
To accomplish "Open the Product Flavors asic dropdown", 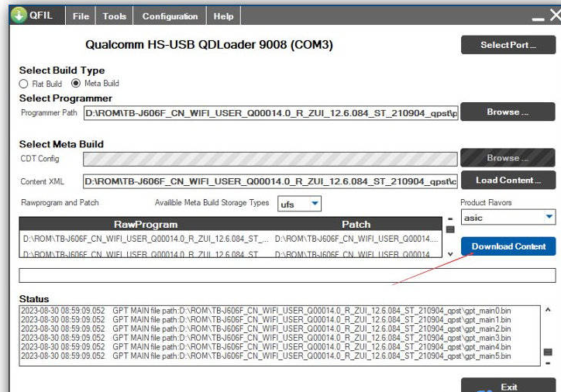I will [508, 217].
